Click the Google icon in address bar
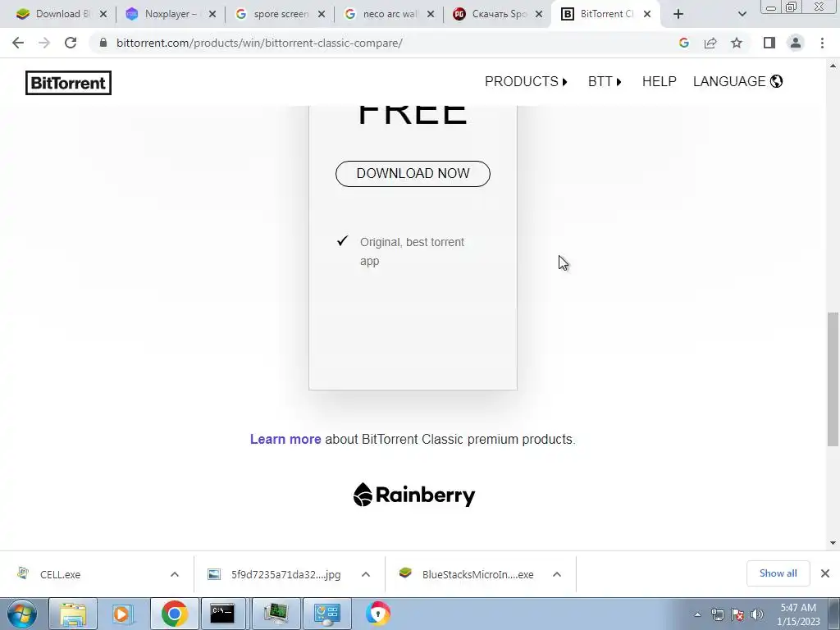The width and height of the screenshot is (840, 630). pyautogui.click(x=683, y=43)
